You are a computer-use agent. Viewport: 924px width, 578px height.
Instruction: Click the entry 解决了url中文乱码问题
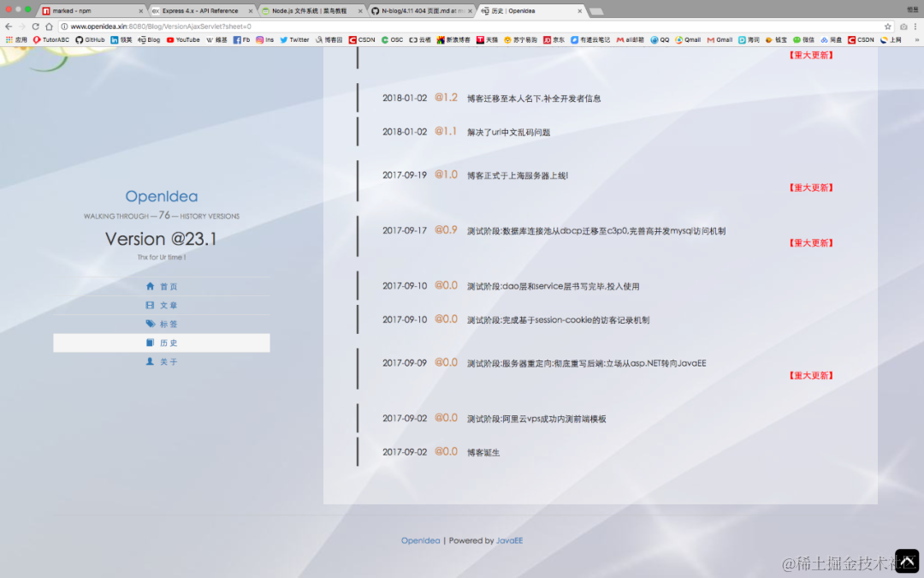coord(508,132)
